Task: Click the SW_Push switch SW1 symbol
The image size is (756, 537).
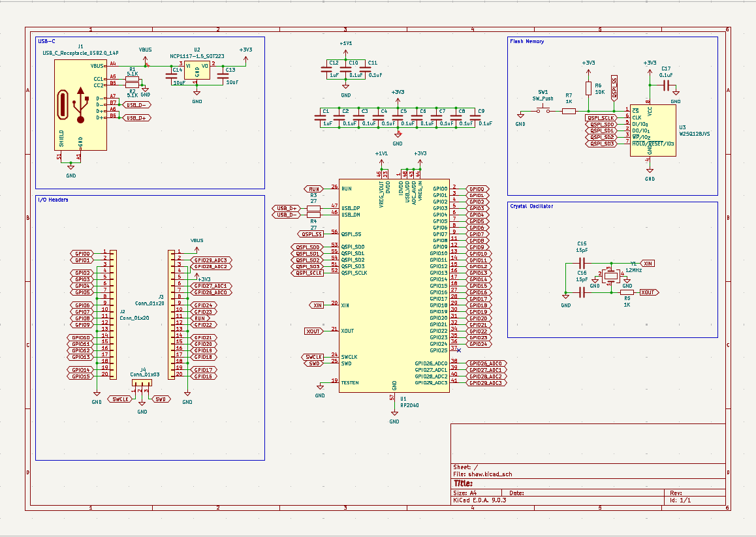Action: point(543,111)
